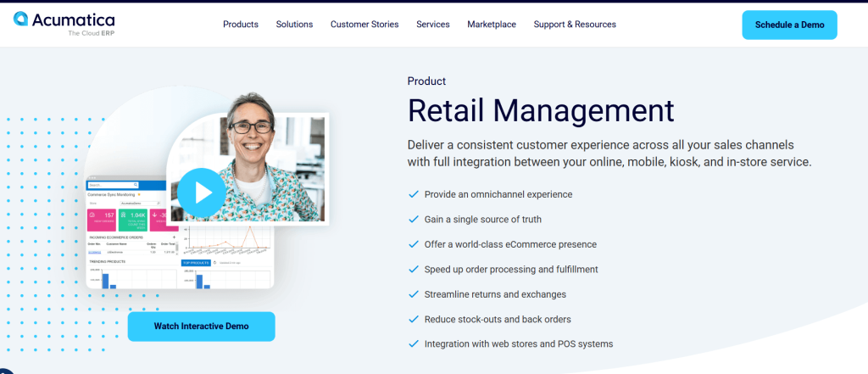868x374 pixels.
Task: Click the Watch Interactive Demo button
Action: tap(202, 327)
